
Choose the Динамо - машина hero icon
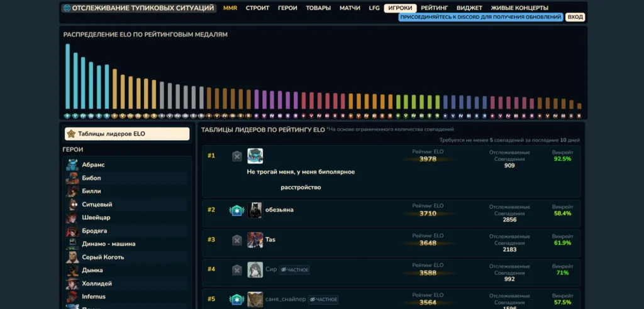pos(72,244)
